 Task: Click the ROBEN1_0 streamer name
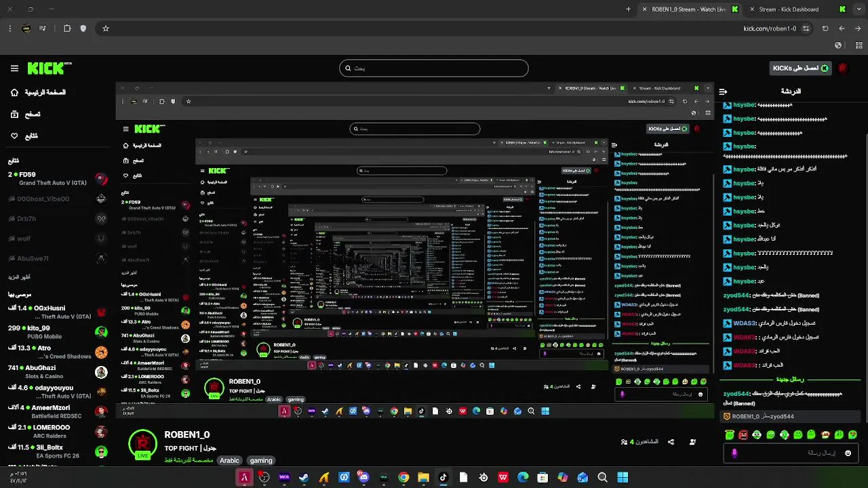click(x=187, y=434)
